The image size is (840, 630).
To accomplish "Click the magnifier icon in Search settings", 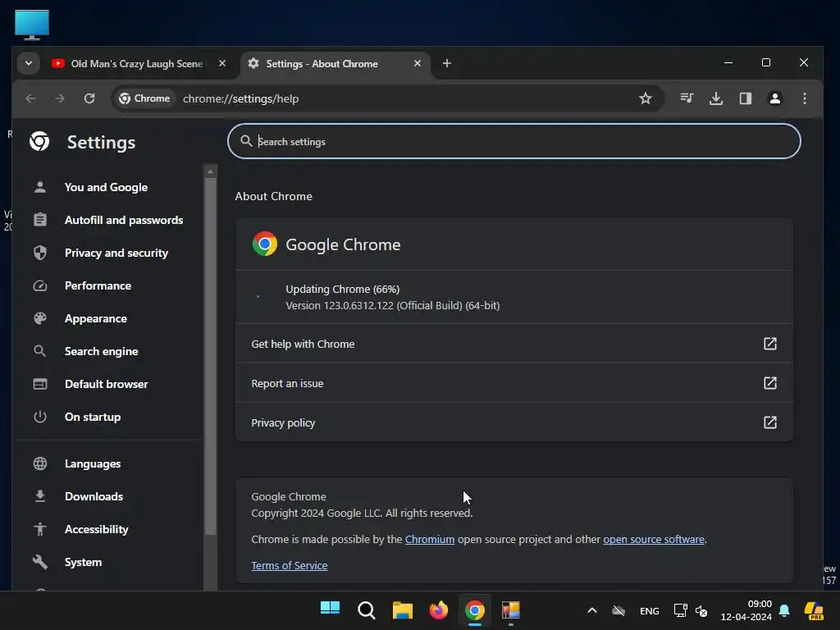I will [246, 141].
